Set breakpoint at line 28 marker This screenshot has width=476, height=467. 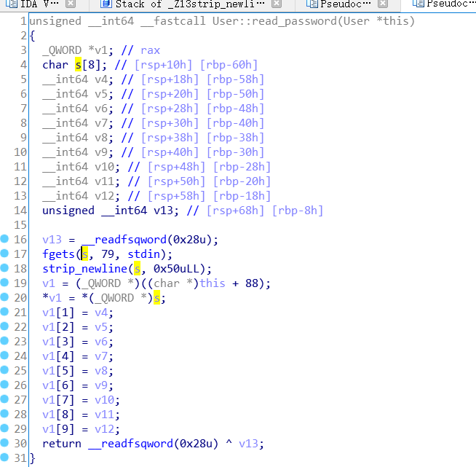click(x=4, y=414)
